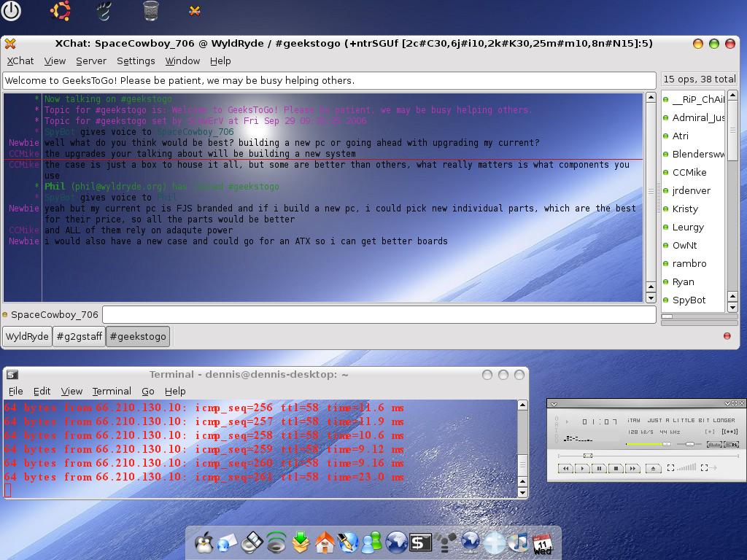Click the power/shutdown desktop icon
The image size is (747, 560).
(10, 10)
